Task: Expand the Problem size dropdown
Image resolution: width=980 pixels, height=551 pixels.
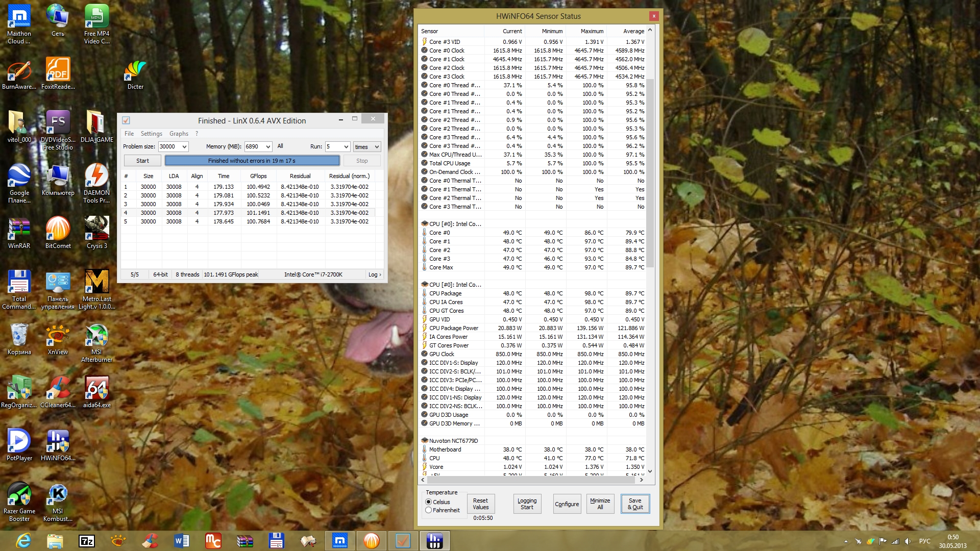Action: (184, 147)
